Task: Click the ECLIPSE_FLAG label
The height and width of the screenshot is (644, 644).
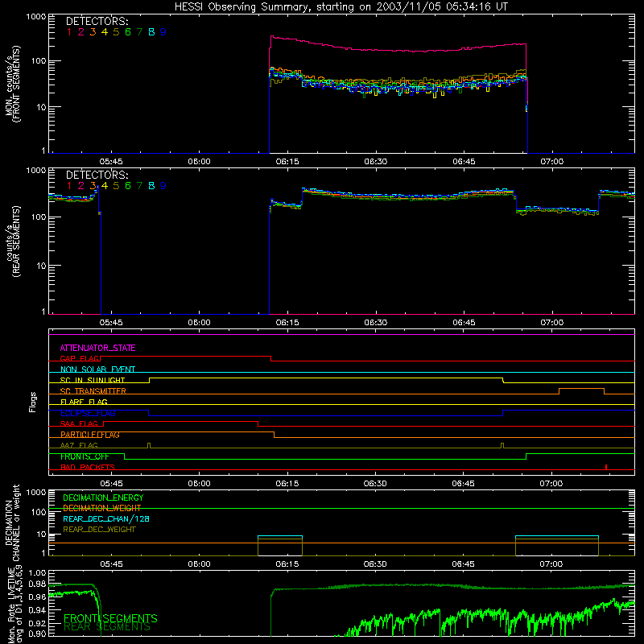Action: (88, 413)
